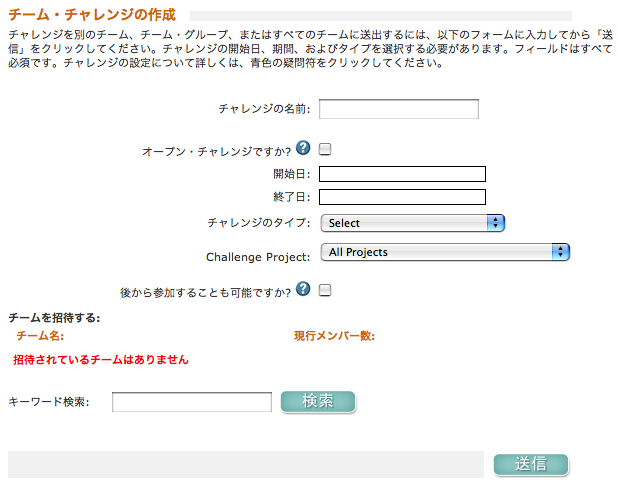Image resolution: width=618 pixels, height=491 pixels.
Task: Click the red 招待されているチームはありません message
Action: pos(101,359)
